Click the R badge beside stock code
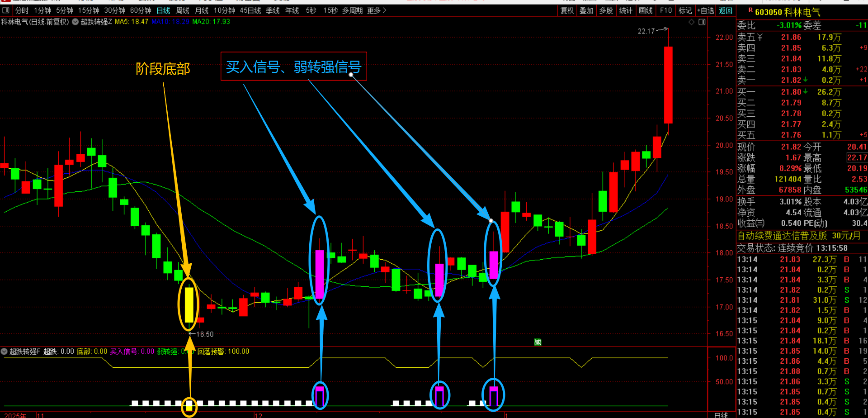The width and height of the screenshot is (868, 418). point(750,10)
